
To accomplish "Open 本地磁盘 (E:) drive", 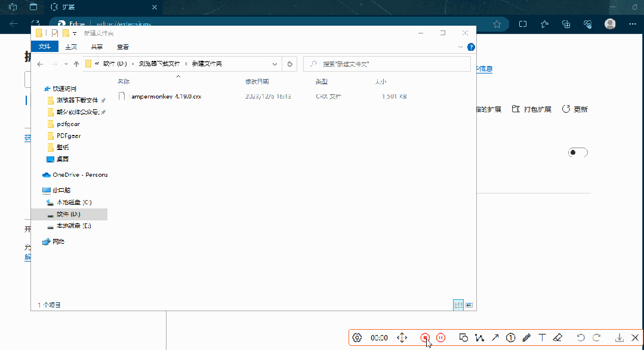I will click(x=73, y=226).
